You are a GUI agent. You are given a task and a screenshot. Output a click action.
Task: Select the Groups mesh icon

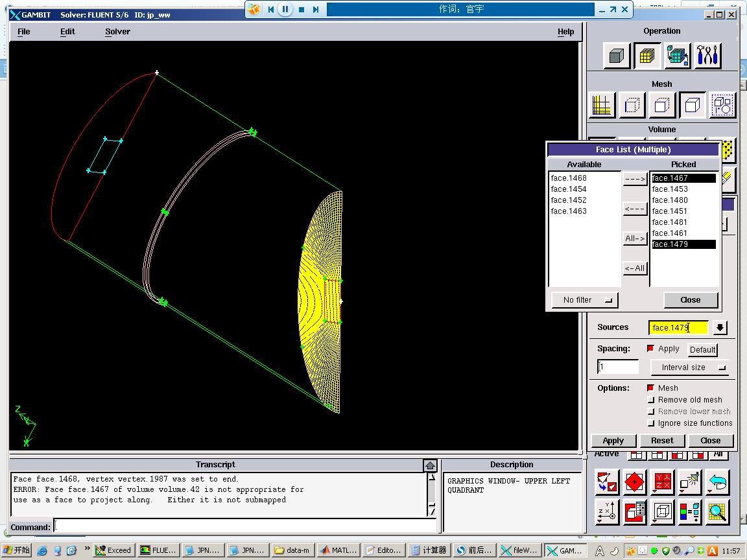tap(722, 105)
